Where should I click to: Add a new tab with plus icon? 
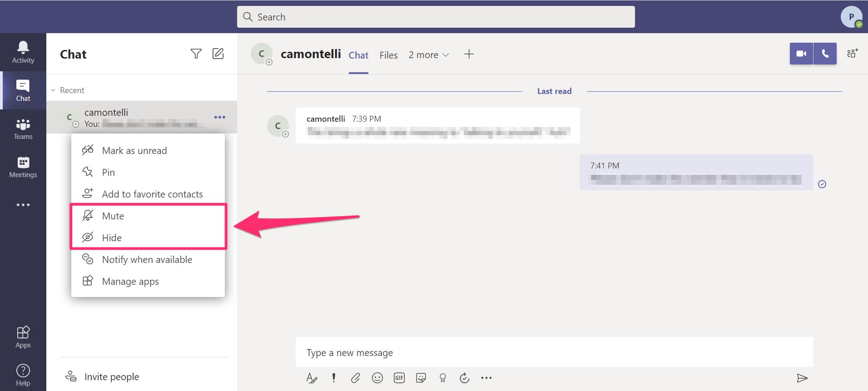pos(469,54)
